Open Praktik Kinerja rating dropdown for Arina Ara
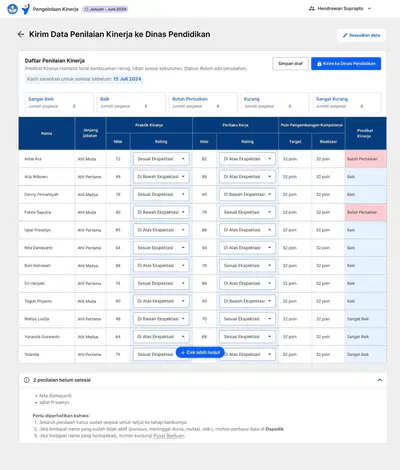 click(x=161, y=159)
